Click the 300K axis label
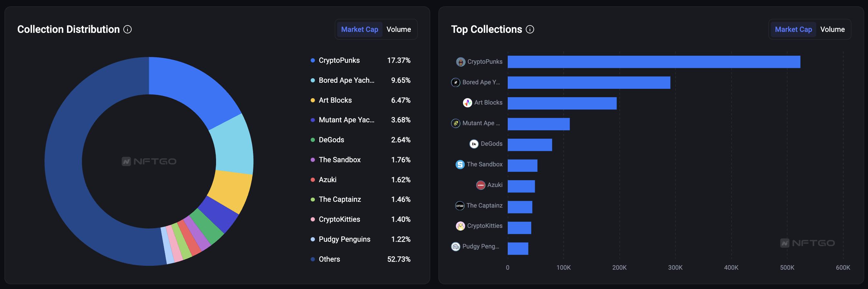Viewport: 868px width, 289px height. 675,267
